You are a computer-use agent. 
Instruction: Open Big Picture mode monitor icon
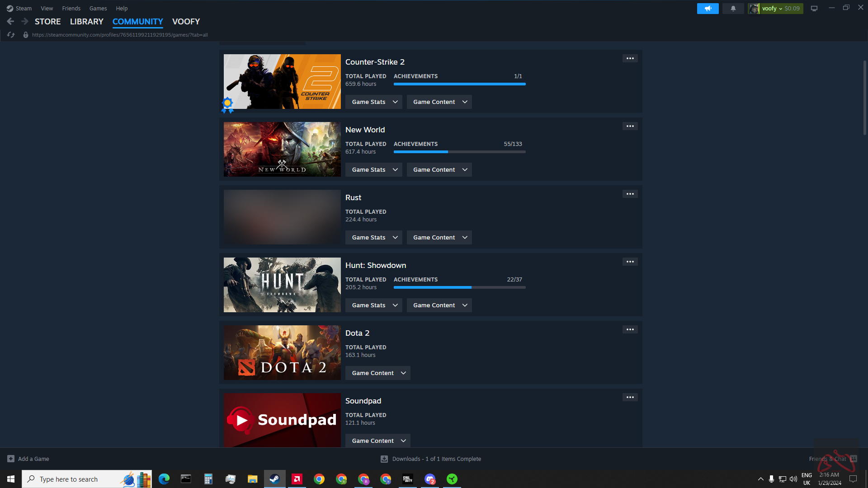coord(814,9)
